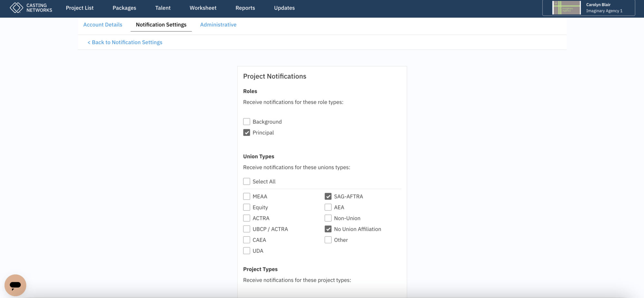Open the Project List menu
This screenshot has width=644, height=298.
coord(80,8)
